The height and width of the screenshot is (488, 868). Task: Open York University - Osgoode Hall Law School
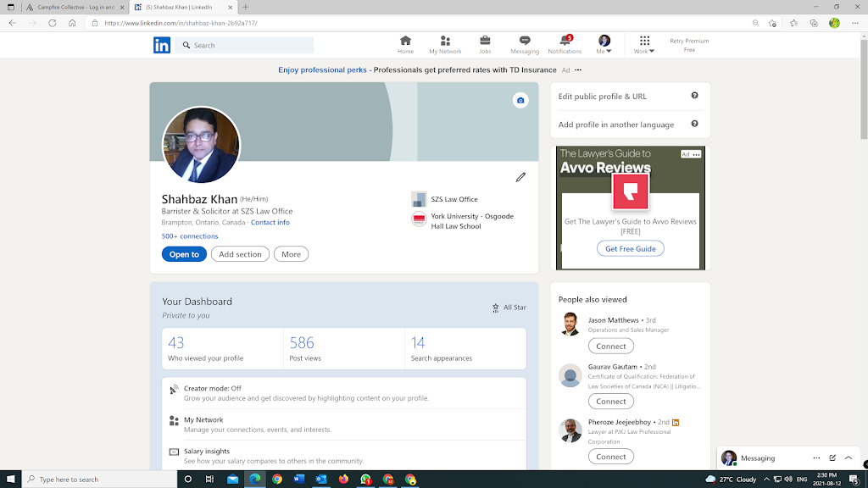click(463, 221)
